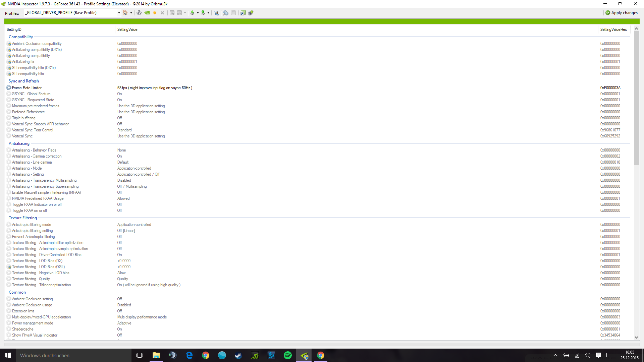Collapse the Sync and Refresh group
Image resolution: width=644 pixels, height=362 pixels.
(23, 81)
